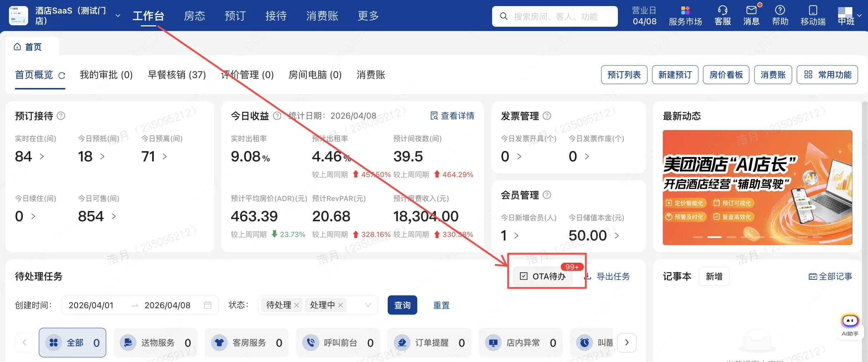
Task: Open the 我的审批 (0) tab
Action: 106,75
